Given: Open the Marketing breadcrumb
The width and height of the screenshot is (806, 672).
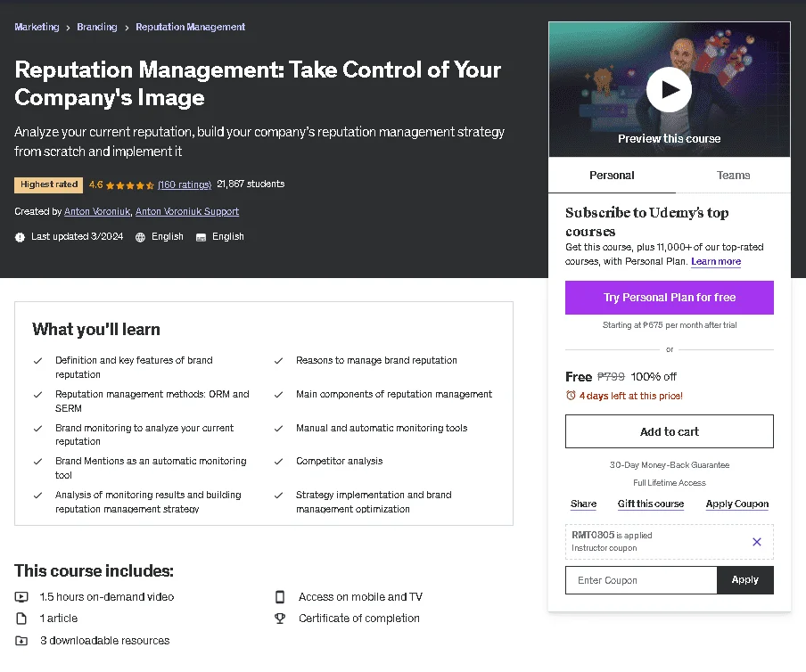Looking at the screenshot, I should [37, 27].
